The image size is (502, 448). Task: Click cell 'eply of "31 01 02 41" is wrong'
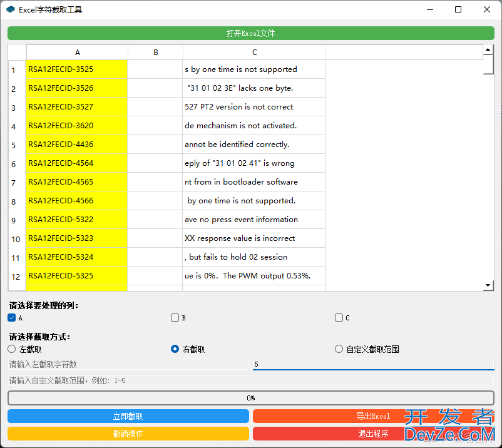[x=254, y=163]
